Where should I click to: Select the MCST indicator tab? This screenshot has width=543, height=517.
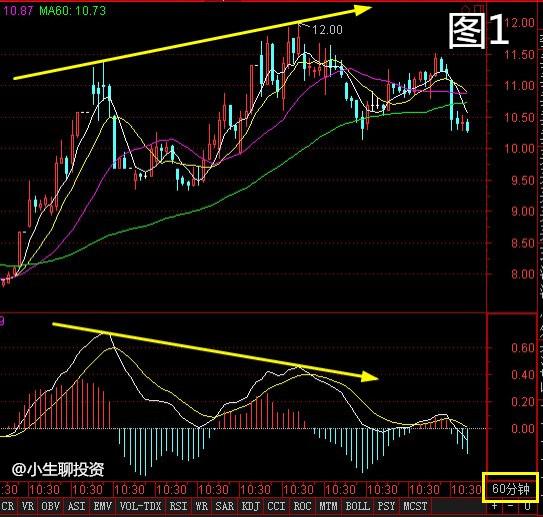[x=415, y=506]
